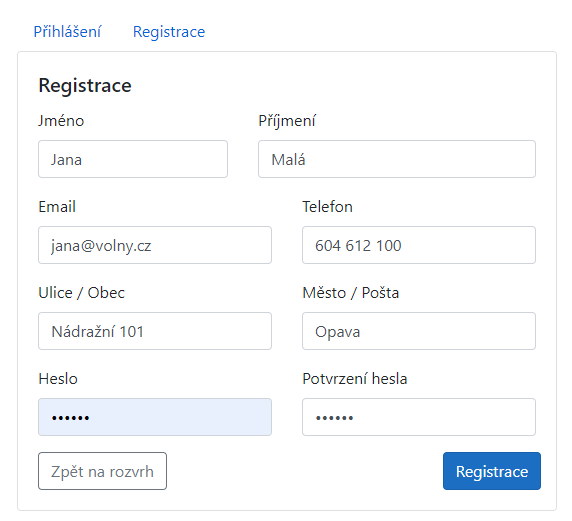This screenshot has width=572, height=521.
Task: Focus the Příjmení field with Malá
Action: coord(397,159)
